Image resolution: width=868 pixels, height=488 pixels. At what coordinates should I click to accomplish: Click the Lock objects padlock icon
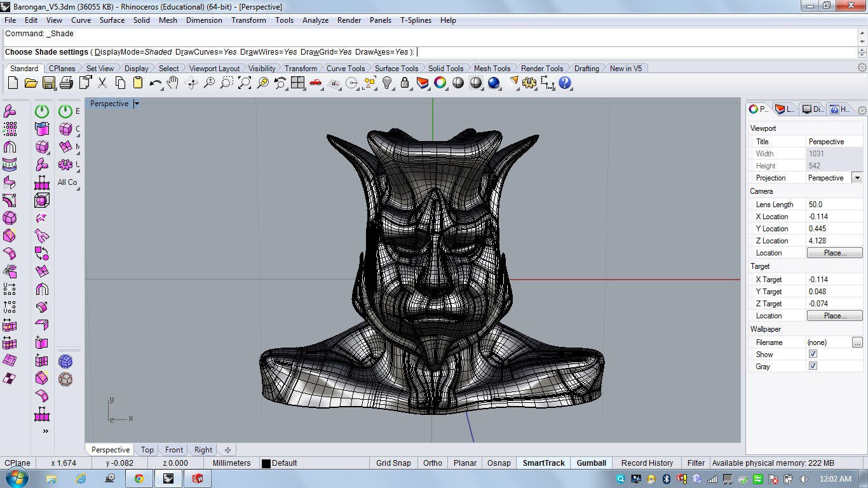point(405,83)
